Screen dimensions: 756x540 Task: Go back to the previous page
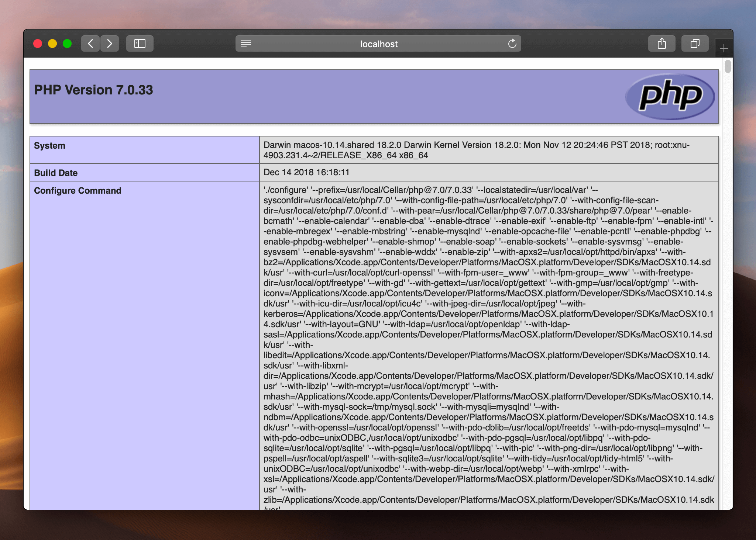pos(90,44)
